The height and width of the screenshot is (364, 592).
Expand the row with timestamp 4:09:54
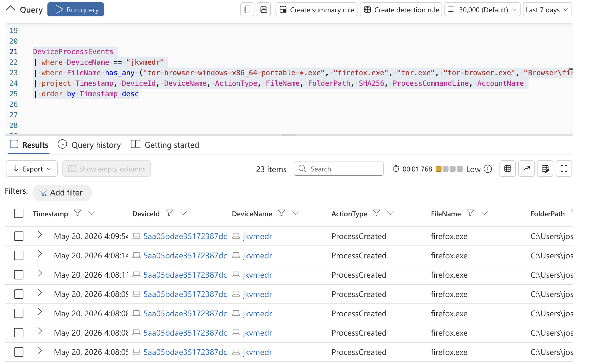(40, 235)
